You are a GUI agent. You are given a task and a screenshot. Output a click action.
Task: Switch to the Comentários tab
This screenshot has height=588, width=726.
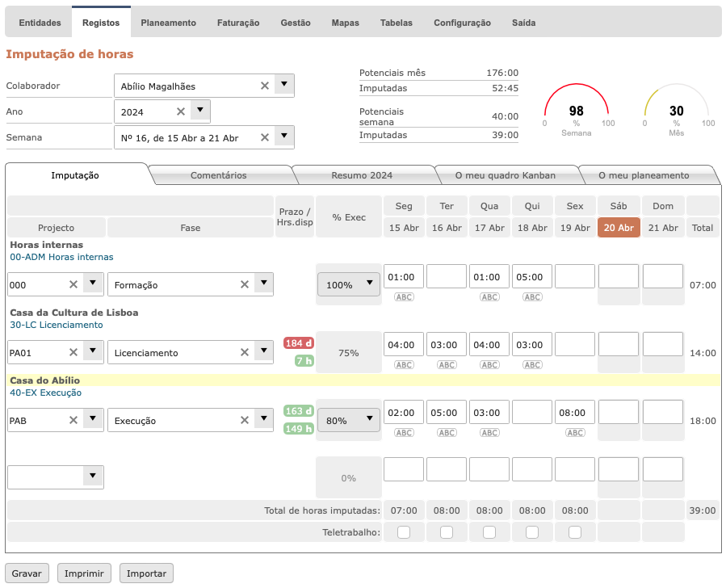(219, 175)
